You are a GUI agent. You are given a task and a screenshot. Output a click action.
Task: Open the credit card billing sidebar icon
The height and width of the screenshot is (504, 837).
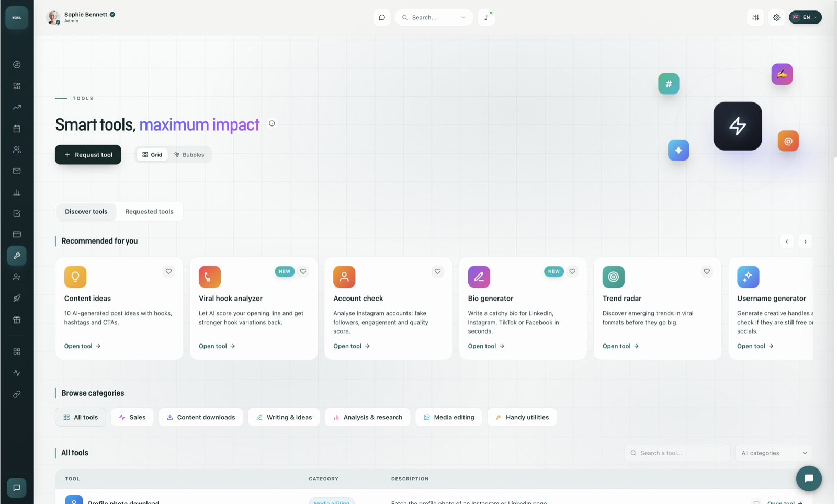[17, 234]
